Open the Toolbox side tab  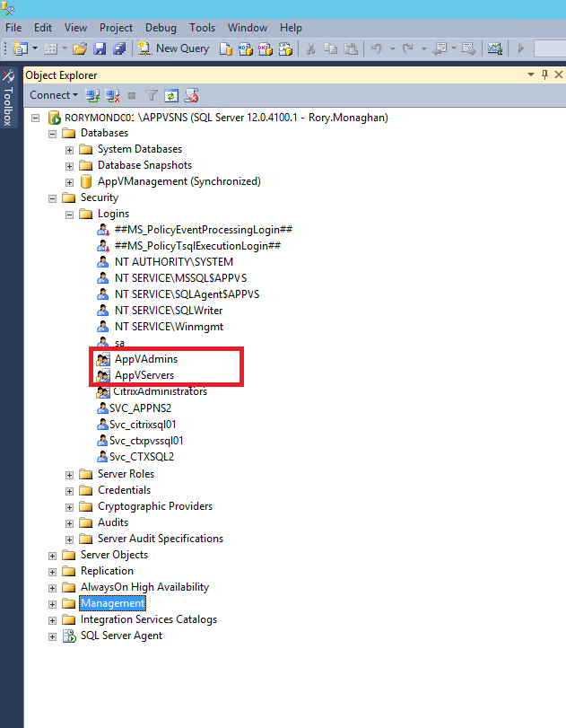(8, 99)
